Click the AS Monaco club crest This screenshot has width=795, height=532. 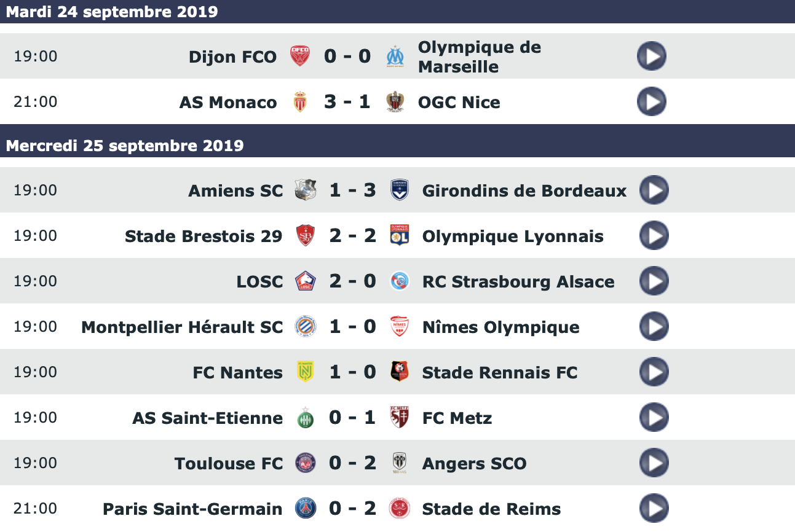(300, 102)
